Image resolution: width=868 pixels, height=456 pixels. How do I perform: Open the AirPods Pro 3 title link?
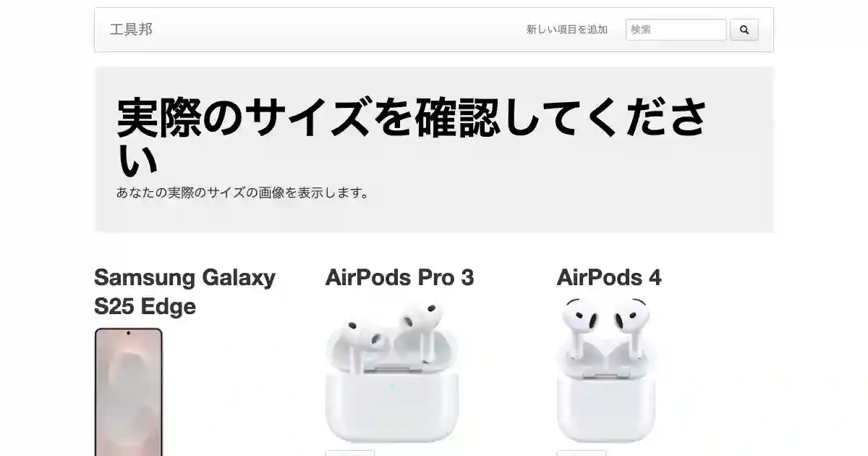tap(399, 277)
